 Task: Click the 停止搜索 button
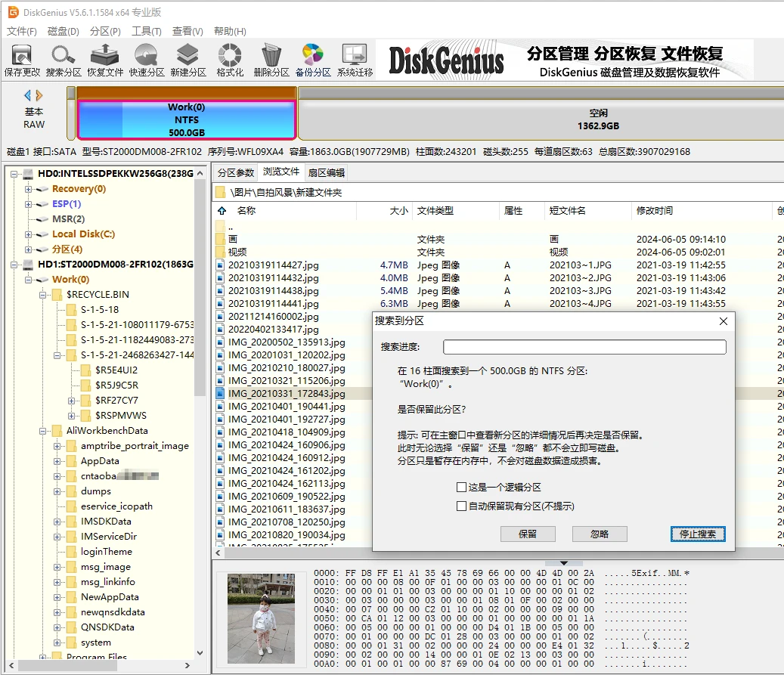(698, 534)
